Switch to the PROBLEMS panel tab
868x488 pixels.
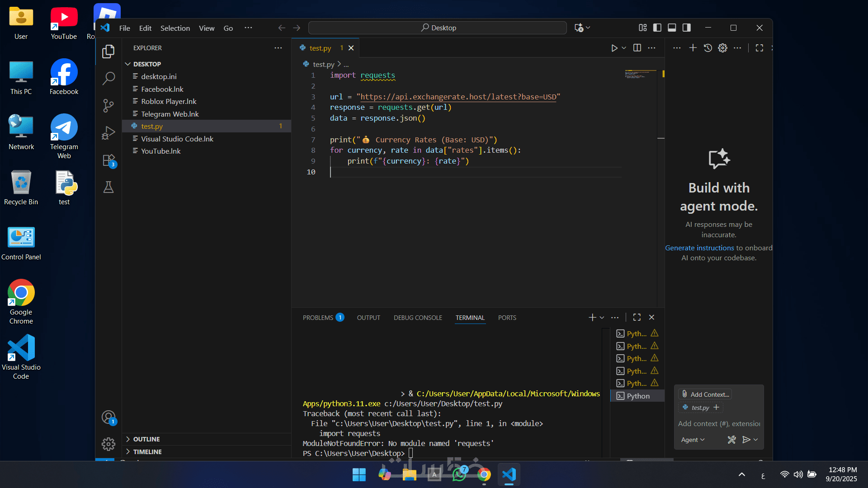[318, 318]
